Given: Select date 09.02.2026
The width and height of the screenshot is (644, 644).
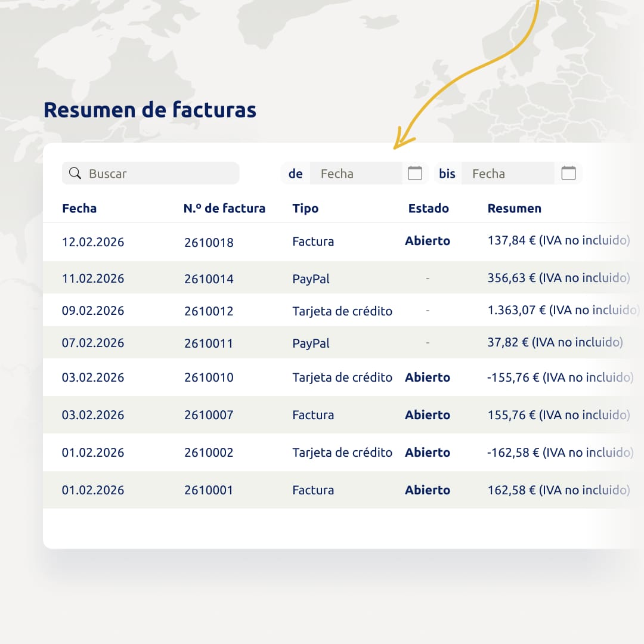Looking at the screenshot, I should [93, 311].
